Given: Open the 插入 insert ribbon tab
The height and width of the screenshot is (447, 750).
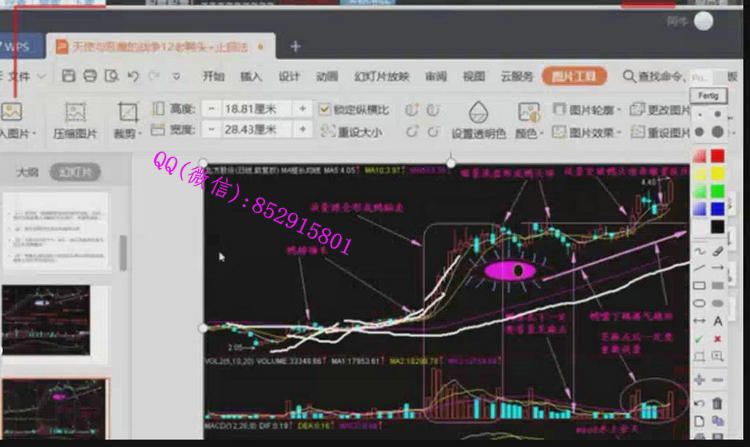Looking at the screenshot, I should (251, 76).
